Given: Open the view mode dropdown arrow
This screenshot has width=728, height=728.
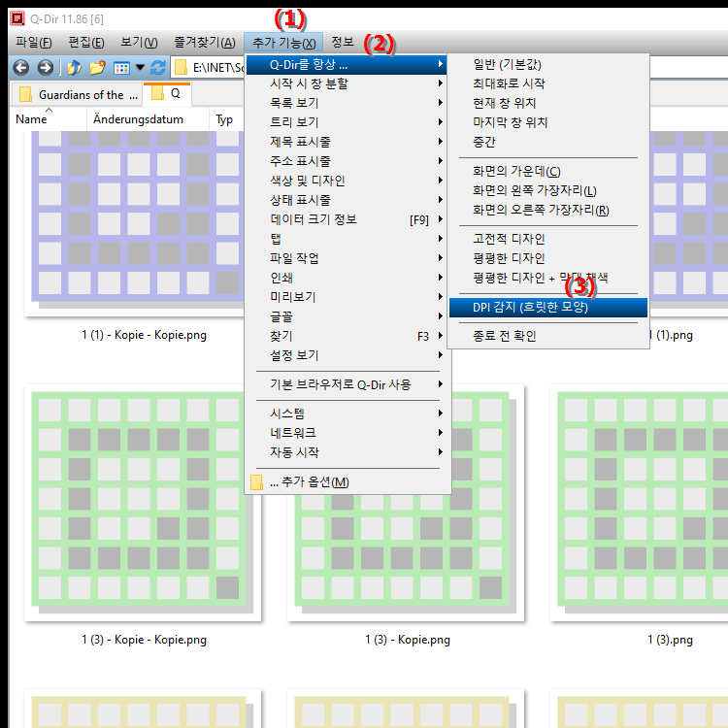Looking at the screenshot, I should point(140,68).
